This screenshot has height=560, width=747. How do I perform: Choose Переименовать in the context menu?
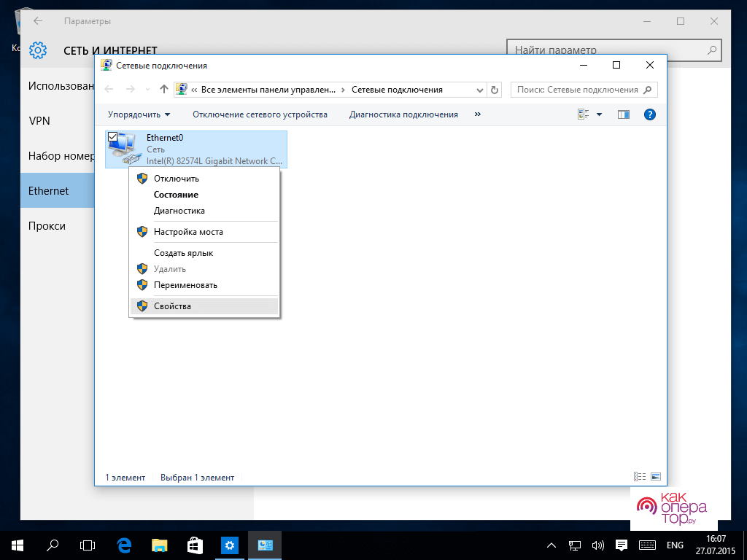click(x=185, y=285)
